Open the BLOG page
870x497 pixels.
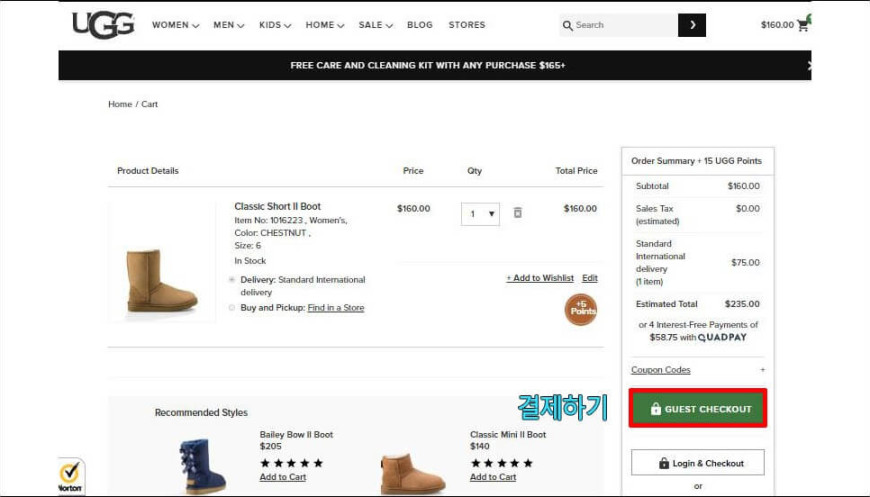[419, 25]
